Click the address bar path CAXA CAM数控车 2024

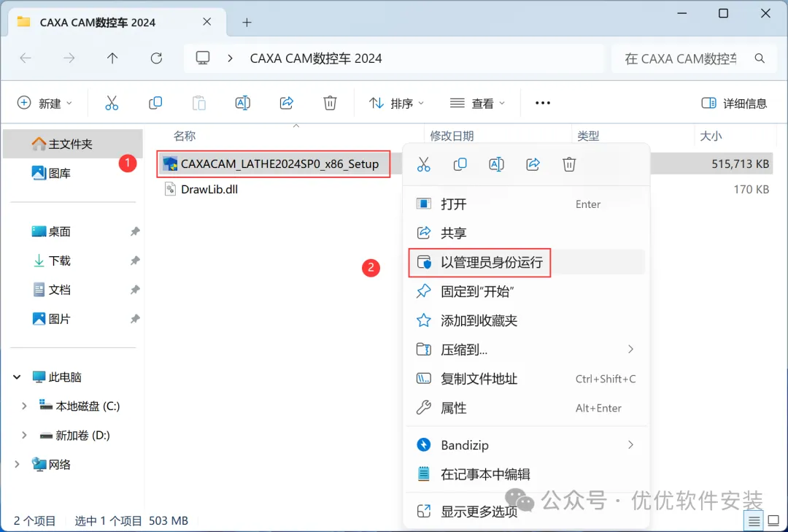(x=316, y=58)
